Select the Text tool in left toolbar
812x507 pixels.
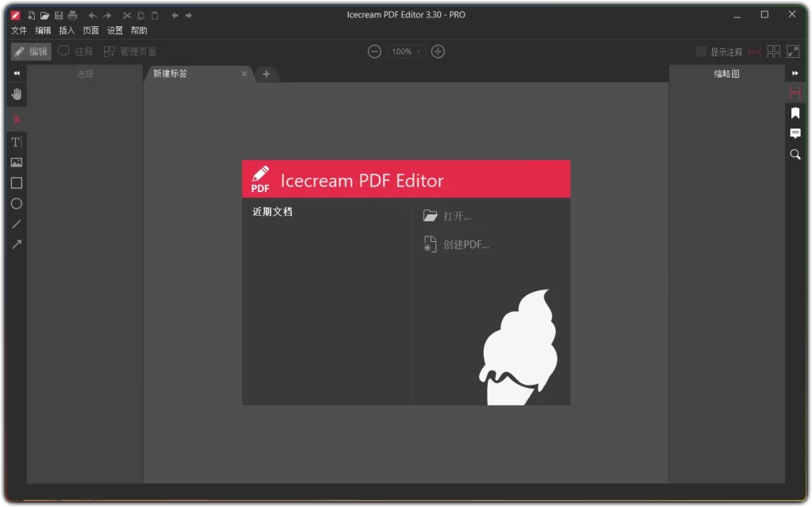coord(16,142)
